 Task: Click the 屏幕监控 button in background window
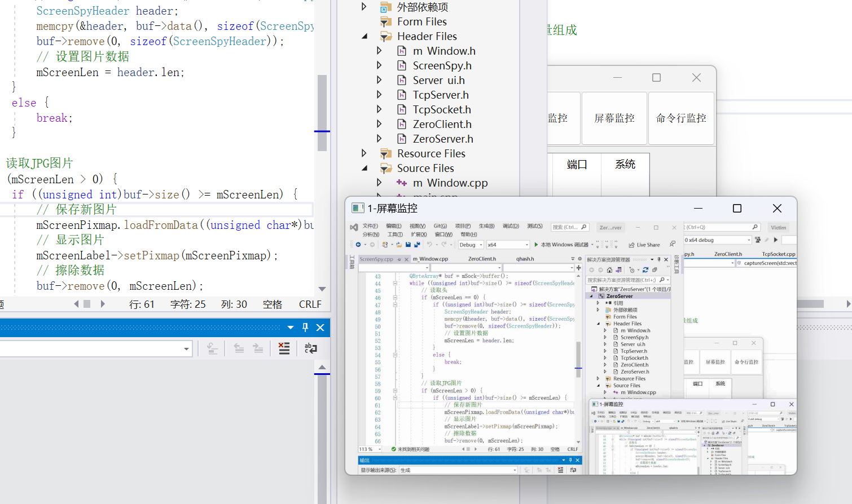coord(614,118)
